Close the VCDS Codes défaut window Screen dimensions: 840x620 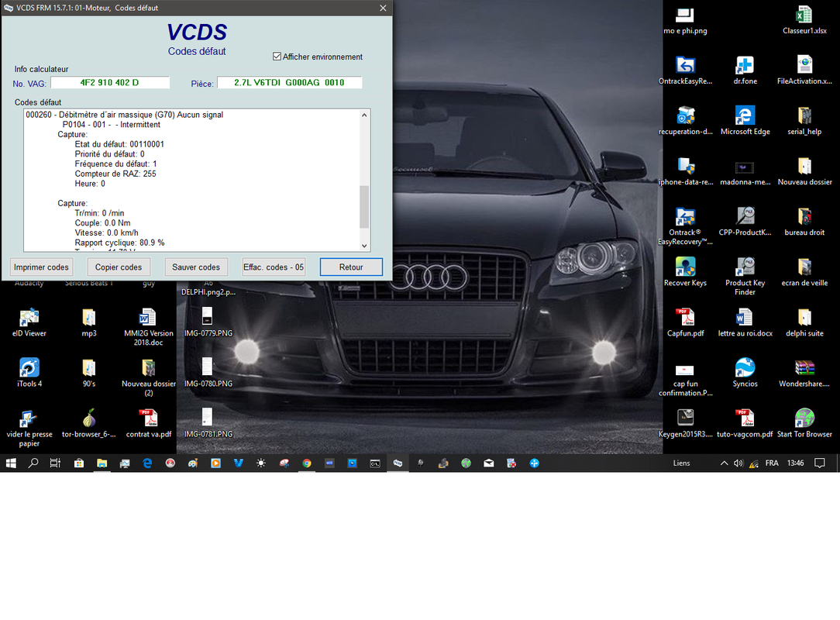pyautogui.click(x=383, y=8)
